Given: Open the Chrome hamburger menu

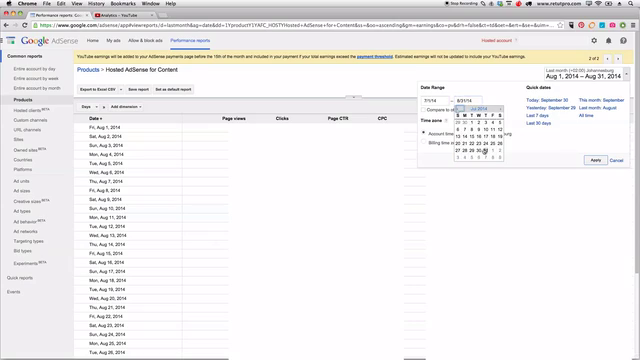Looking at the screenshot, I should point(633,25).
